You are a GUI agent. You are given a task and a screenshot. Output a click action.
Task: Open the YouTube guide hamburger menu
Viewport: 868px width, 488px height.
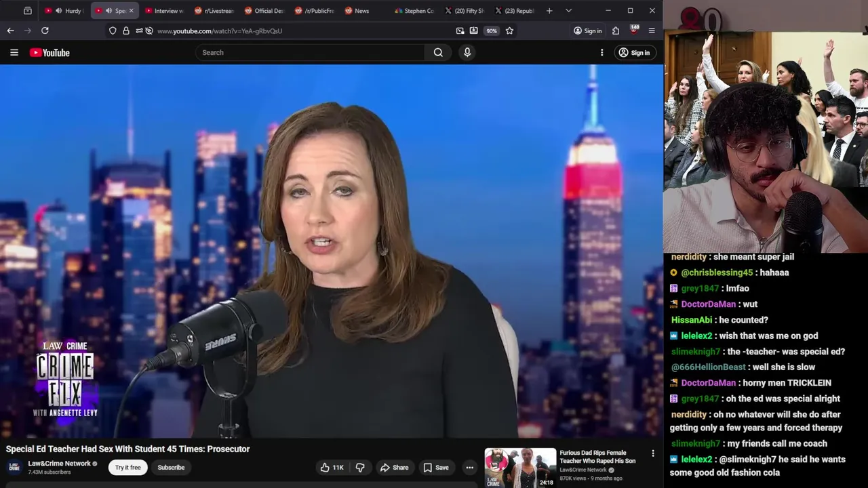pyautogui.click(x=14, y=52)
